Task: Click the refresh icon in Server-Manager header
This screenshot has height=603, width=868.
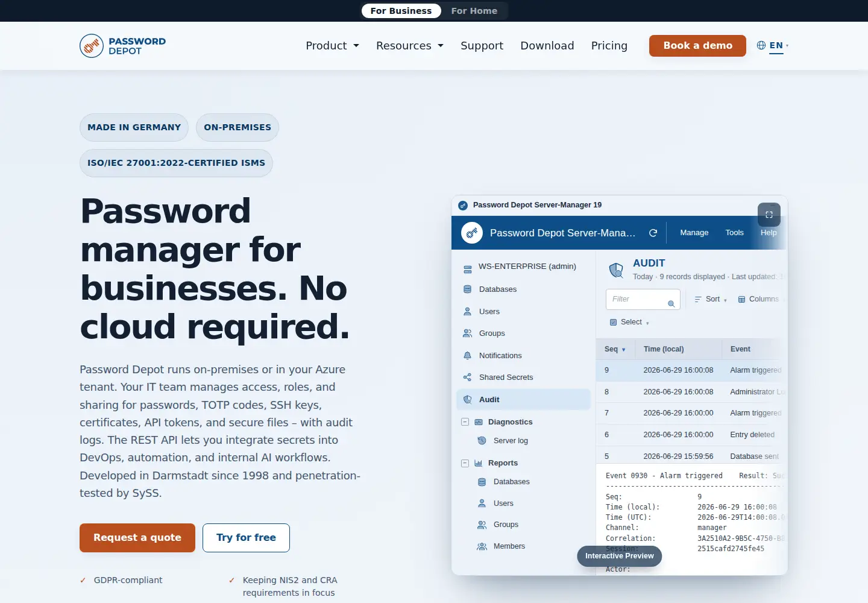Action: (x=653, y=233)
